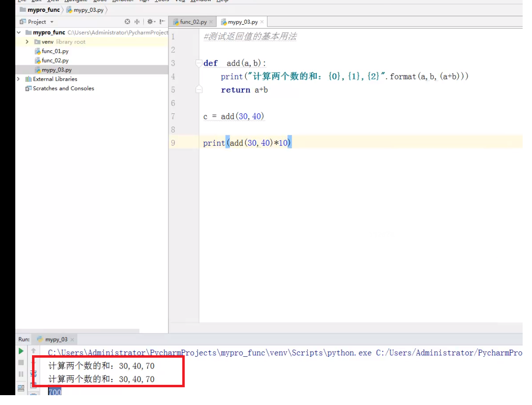The width and height of the screenshot is (532, 405).
Task: Click the Python file icon of func_01.py
Action: click(x=37, y=51)
